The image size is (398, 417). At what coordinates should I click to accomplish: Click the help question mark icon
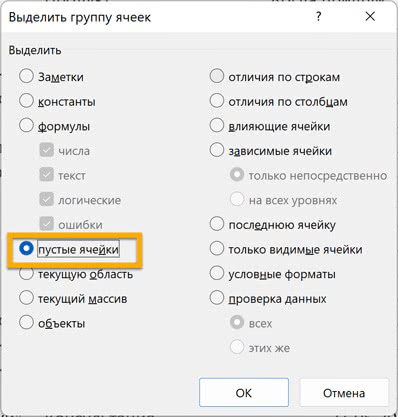click(319, 16)
